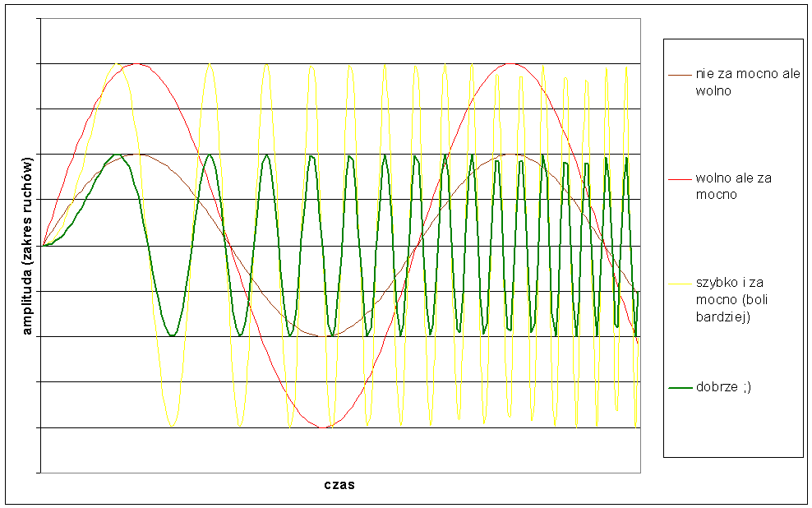The width and height of the screenshot is (812, 508).
Task: Click the first trough of the yellow chirp curve
Action: [x=172, y=425]
